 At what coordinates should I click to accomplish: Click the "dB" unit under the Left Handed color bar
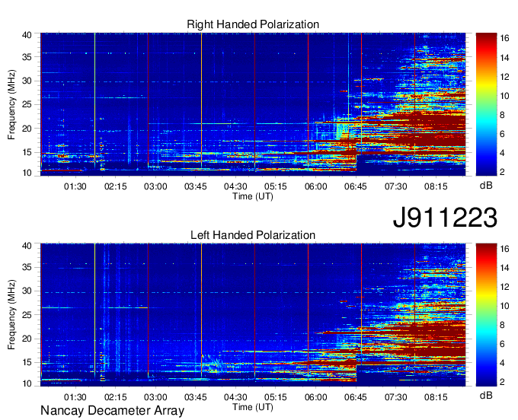(486, 396)
